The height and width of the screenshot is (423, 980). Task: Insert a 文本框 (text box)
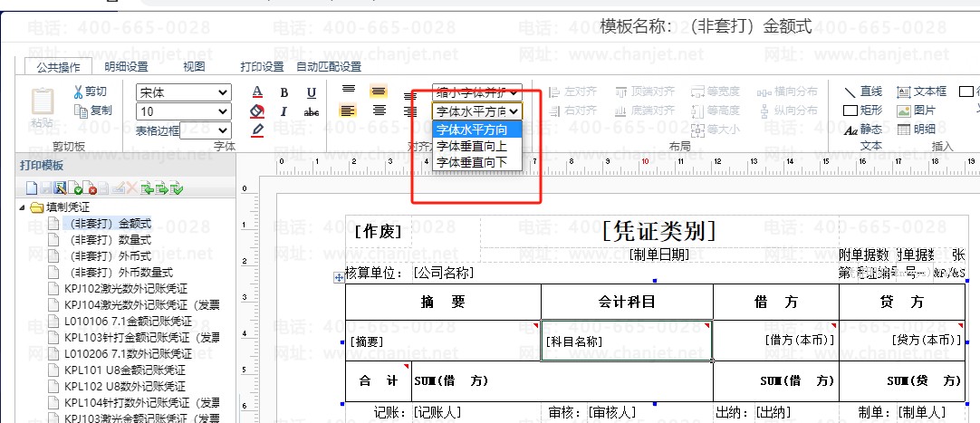point(921,91)
